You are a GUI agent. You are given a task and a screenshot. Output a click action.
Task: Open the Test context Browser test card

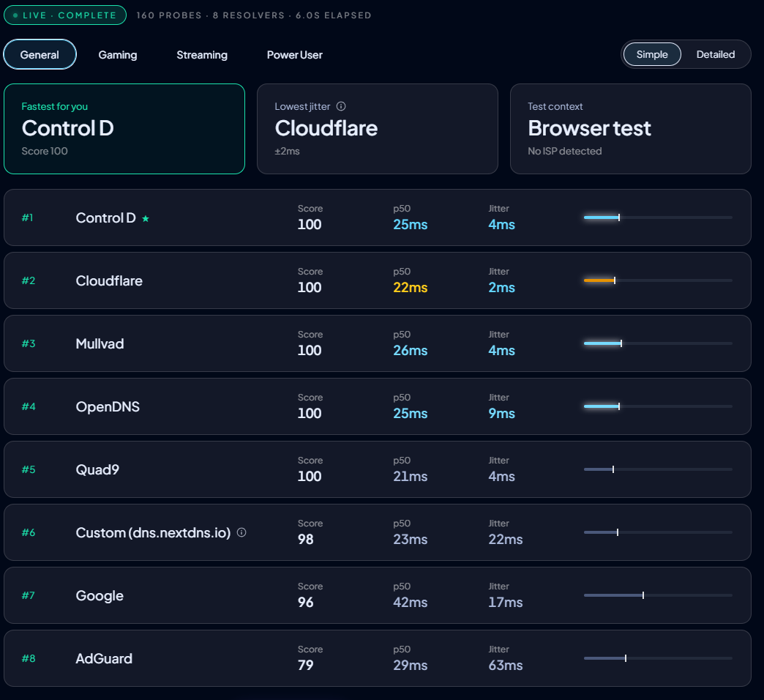(631, 129)
